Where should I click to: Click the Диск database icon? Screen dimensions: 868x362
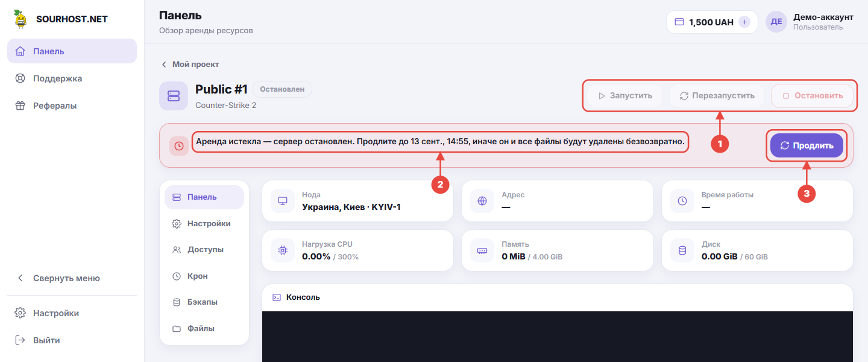pos(682,250)
